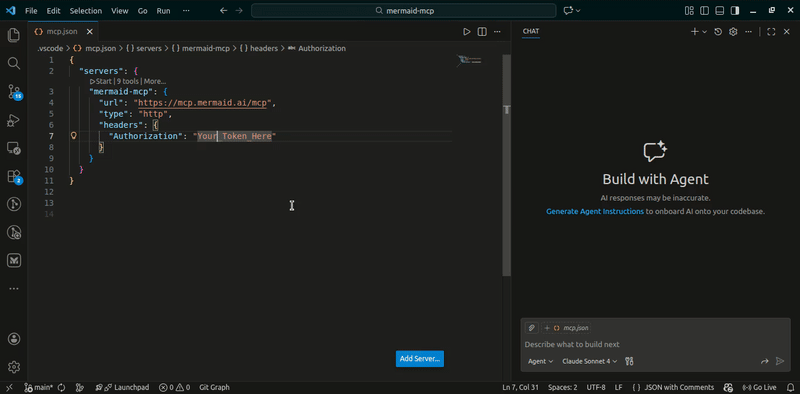Screen dimensions: 800x394
Task: Open the Edit menu
Action: tap(54, 10)
